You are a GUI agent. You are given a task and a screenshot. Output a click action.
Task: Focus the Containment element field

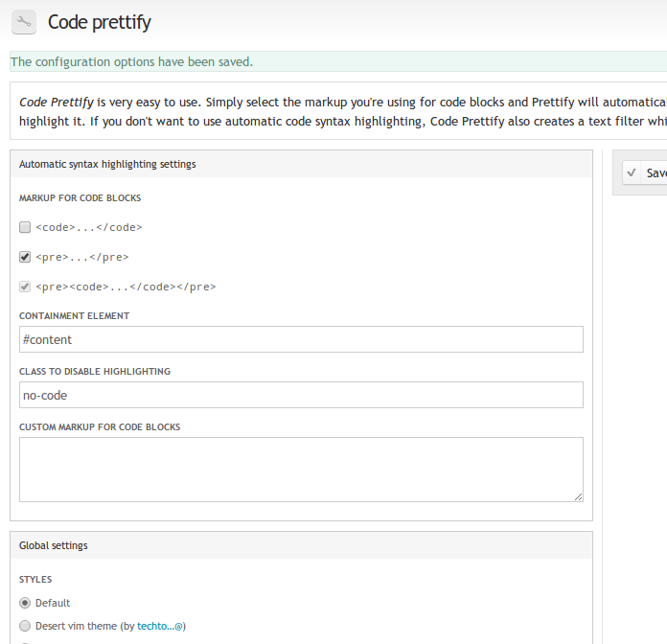click(301, 339)
